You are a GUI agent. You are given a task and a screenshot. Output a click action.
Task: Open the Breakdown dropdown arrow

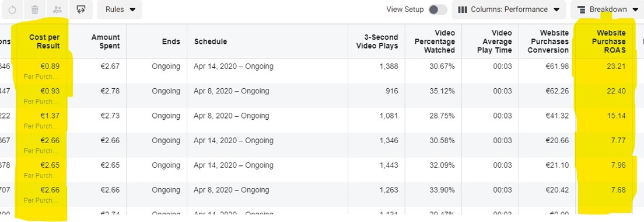(x=636, y=9)
